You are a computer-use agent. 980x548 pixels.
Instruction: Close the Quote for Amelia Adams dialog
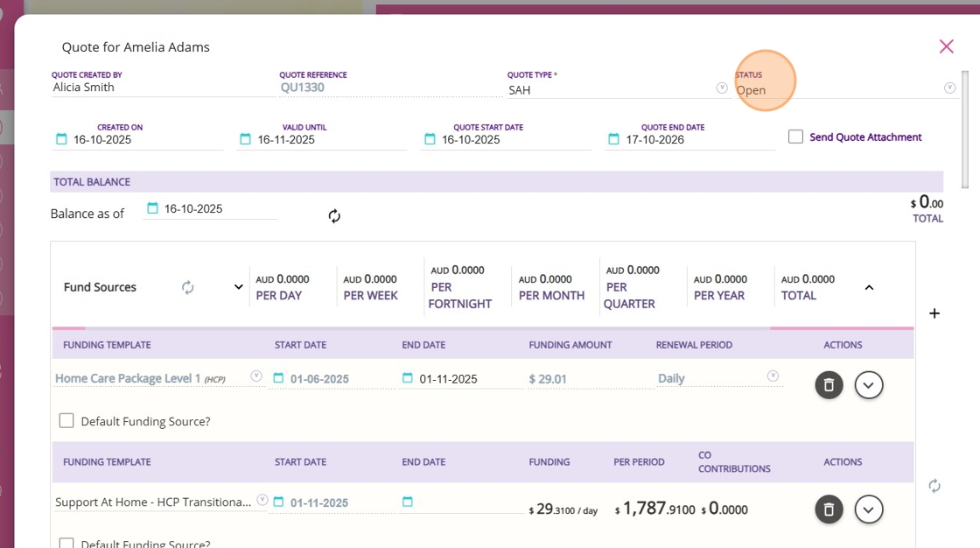tap(946, 46)
